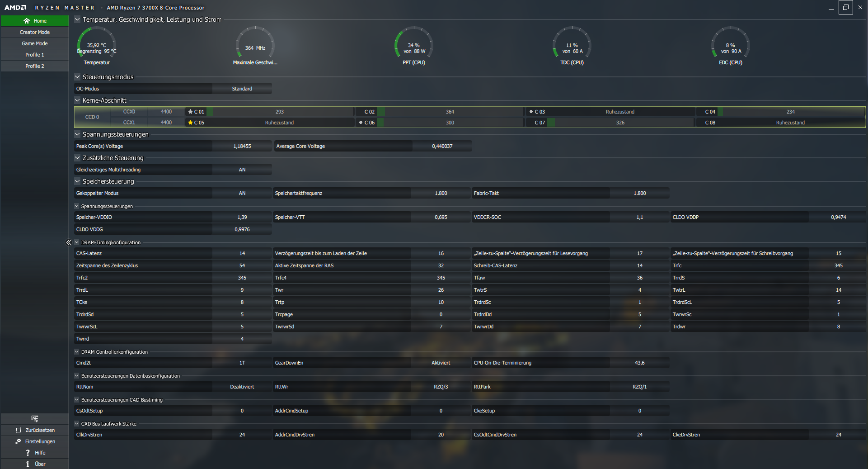Click Gekoppelter Modus AN value
Viewport: 868px width, 469px height.
[242, 193]
